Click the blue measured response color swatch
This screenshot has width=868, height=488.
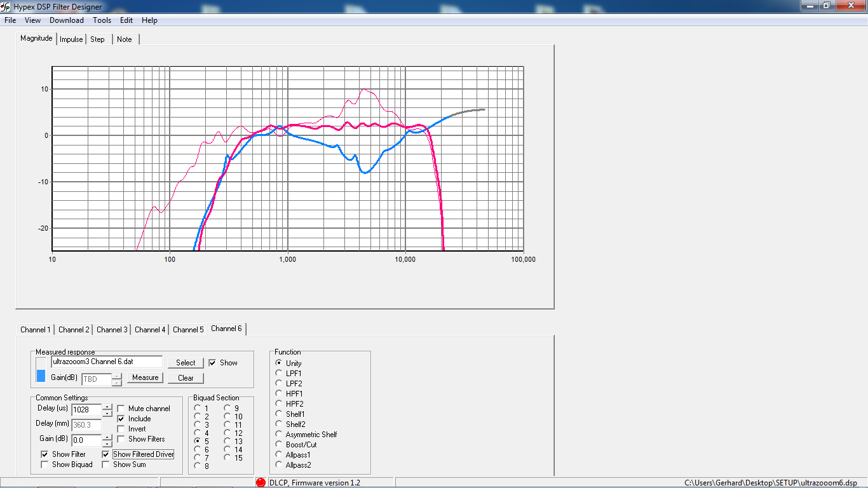tap(41, 376)
